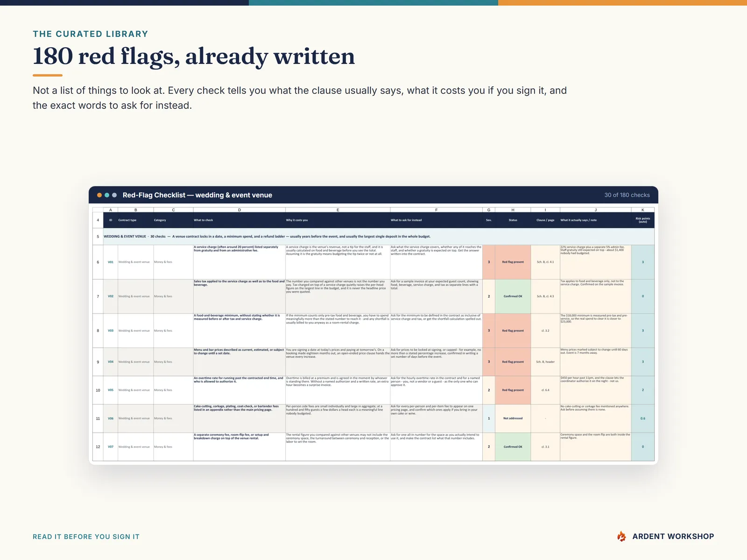Image resolution: width=747 pixels, height=560 pixels.
Task: Click the 'cl. 3.1' clause cell
Action: [x=545, y=447]
